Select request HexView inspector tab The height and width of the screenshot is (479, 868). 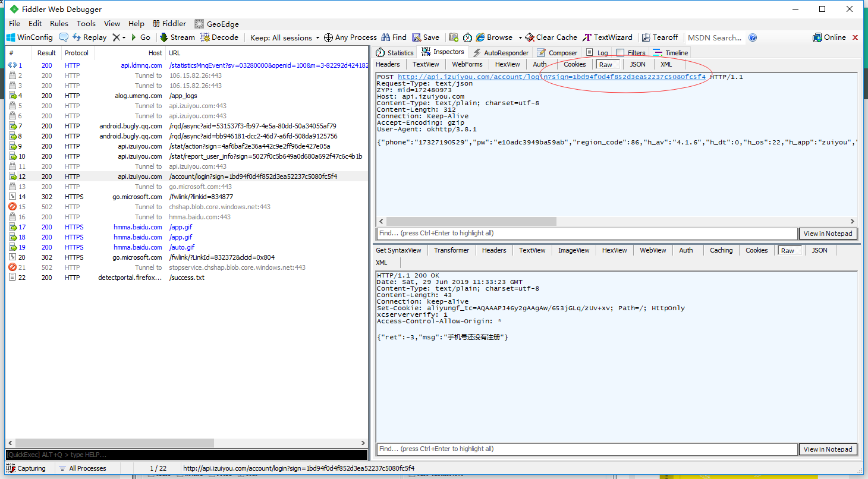coord(507,64)
